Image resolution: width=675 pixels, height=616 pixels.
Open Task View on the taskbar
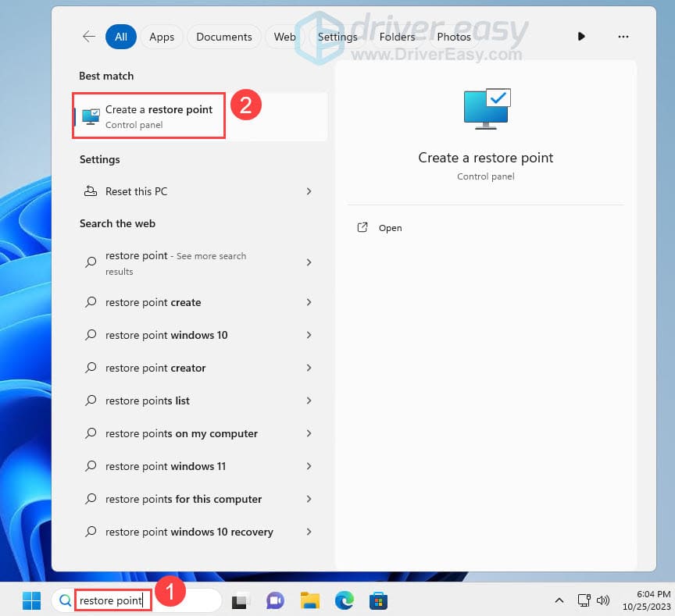(240, 600)
